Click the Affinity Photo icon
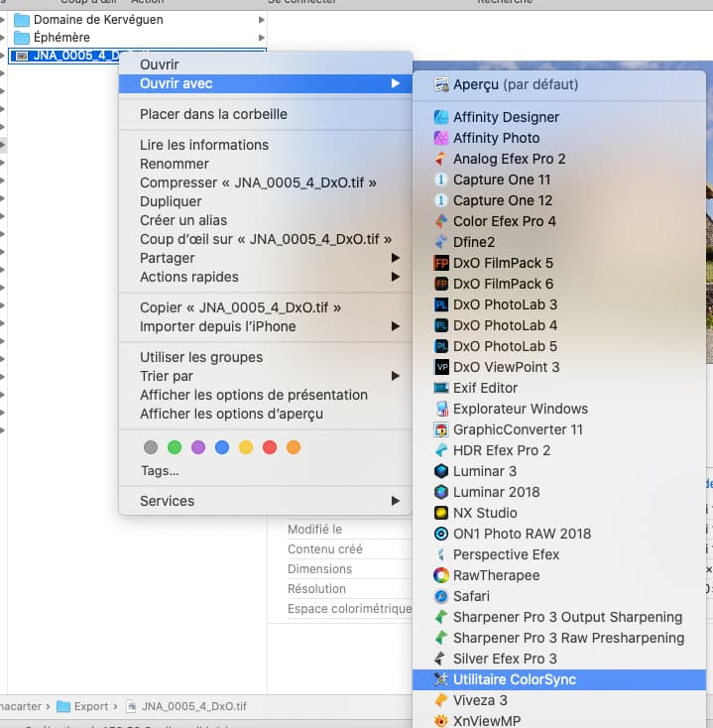Screen dimensions: 713x728 pyautogui.click(x=441, y=138)
